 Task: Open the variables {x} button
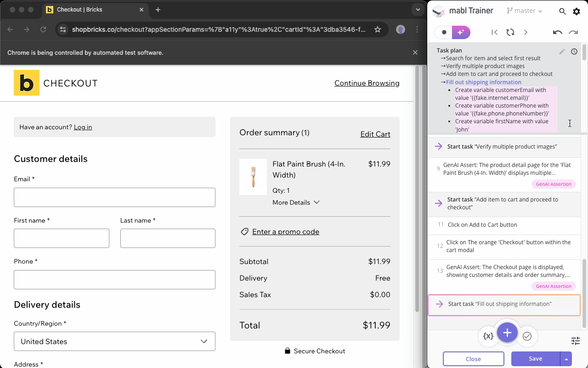(488, 336)
